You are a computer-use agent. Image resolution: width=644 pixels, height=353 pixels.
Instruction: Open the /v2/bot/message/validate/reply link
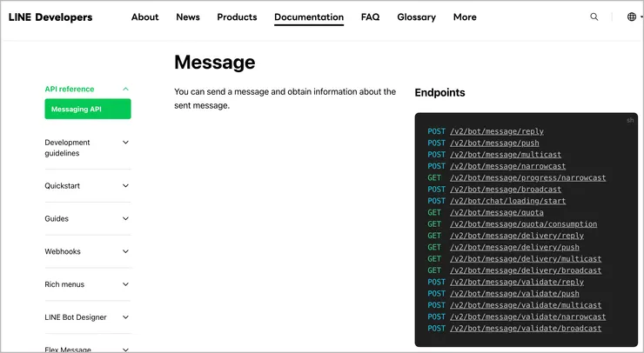(x=517, y=282)
